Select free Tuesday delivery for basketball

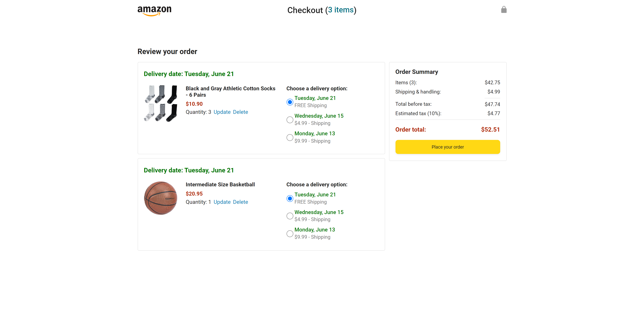[290, 198]
